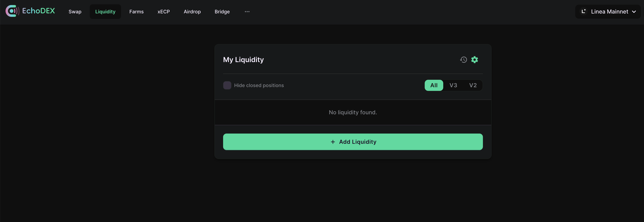Select the active Liquidity nav tab
This screenshot has width=644, height=222.
point(105,11)
